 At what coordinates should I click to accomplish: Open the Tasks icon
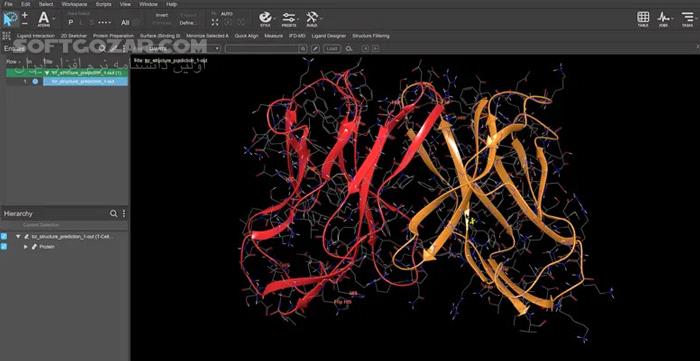[687, 18]
